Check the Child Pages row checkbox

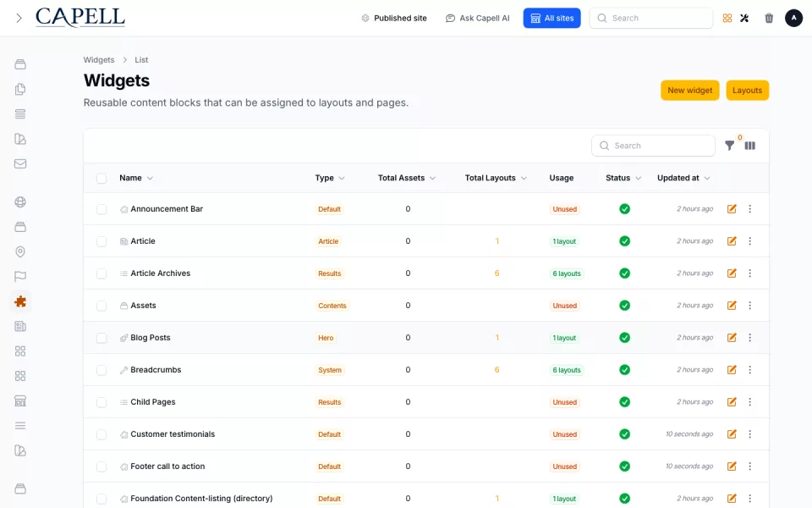point(101,402)
